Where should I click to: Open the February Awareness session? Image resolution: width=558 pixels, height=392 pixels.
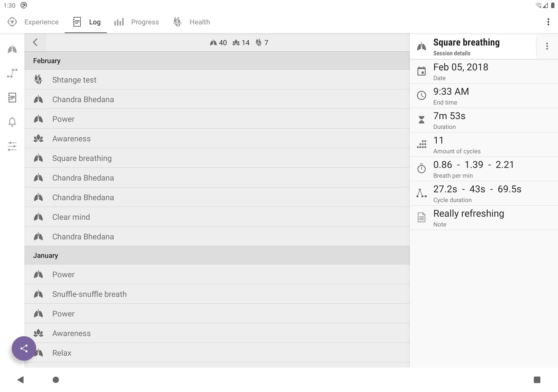click(x=217, y=139)
